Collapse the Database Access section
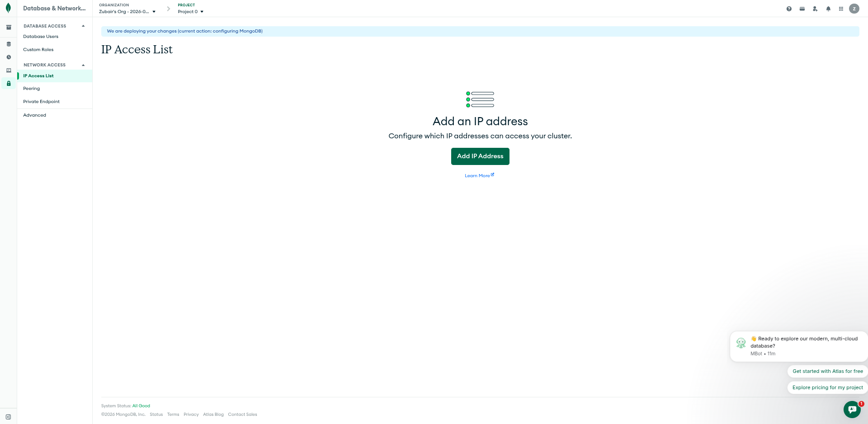Viewport: 868px width, 424px height. click(83, 26)
